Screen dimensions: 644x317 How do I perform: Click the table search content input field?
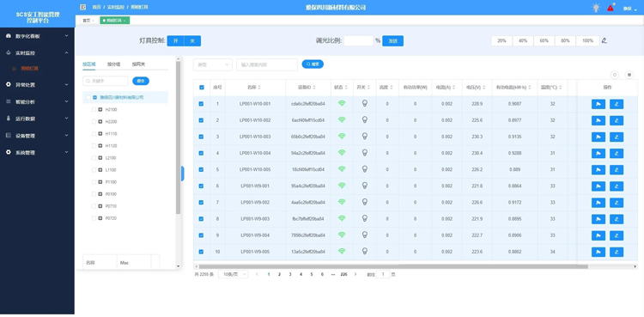pyautogui.click(x=267, y=64)
